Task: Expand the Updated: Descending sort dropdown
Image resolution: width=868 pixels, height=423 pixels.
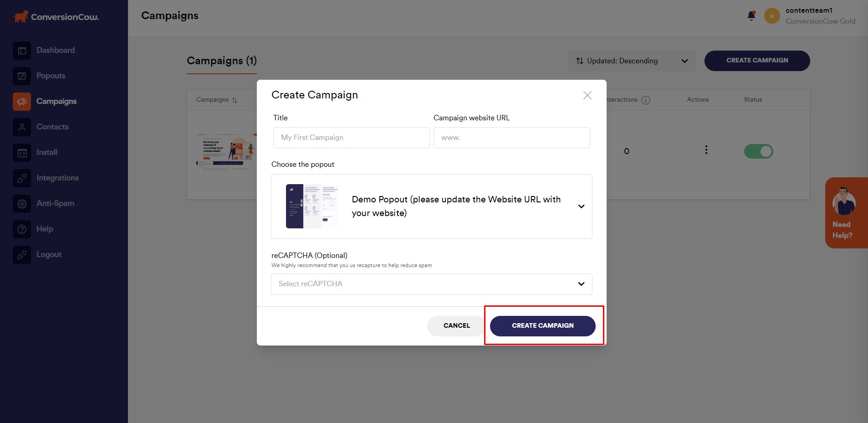Action: pos(632,61)
